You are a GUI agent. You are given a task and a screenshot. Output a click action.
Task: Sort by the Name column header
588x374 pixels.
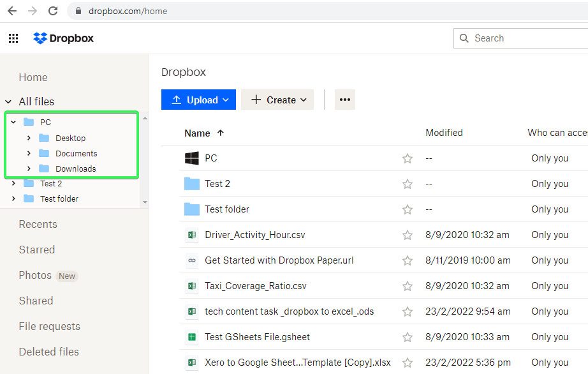point(197,133)
